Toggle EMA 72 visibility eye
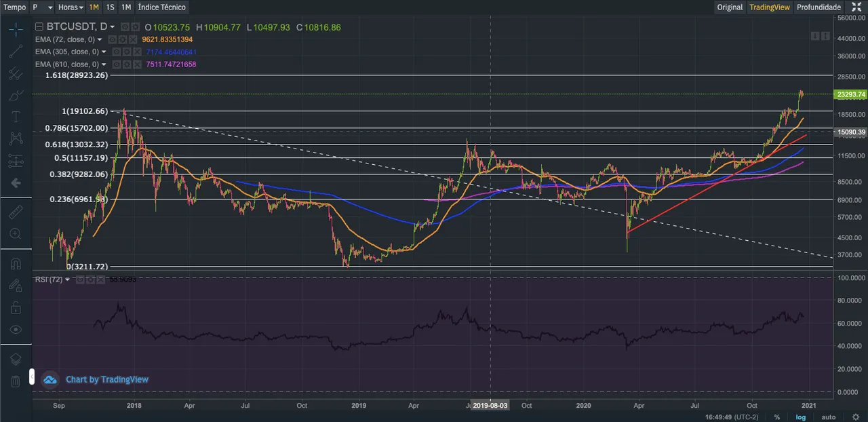 pos(113,40)
